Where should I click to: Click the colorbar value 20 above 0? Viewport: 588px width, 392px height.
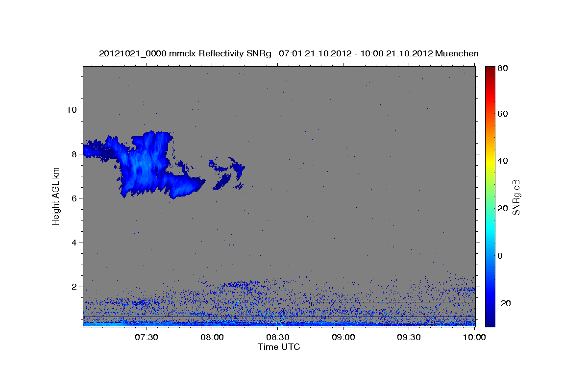click(504, 208)
